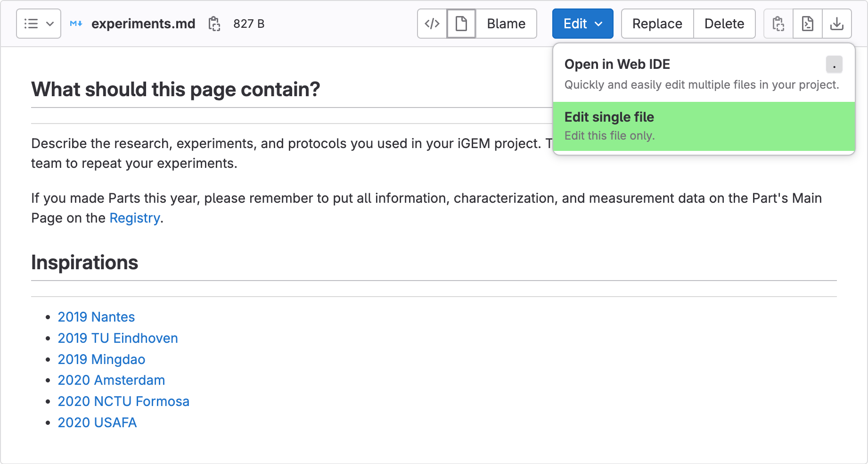Copy file path icon next to experiments.md
The height and width of the screenshot is (464, 868).
214,24
